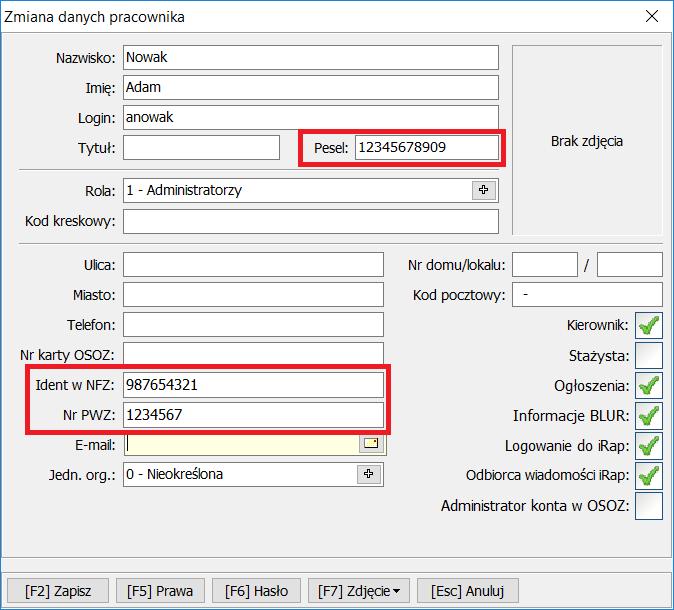Viewport: 674px width, 610px height.
Task: Toggle the Logowanie do iRap checkbox
Action: [649, 446]
